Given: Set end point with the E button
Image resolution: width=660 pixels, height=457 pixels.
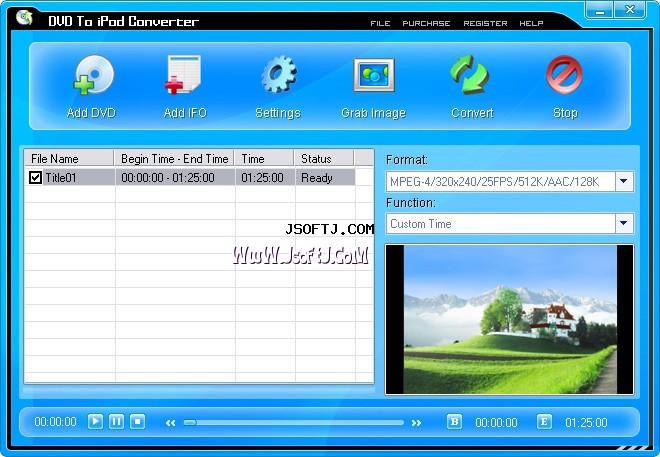Looking at the screenshot, I should pos(544,421).
